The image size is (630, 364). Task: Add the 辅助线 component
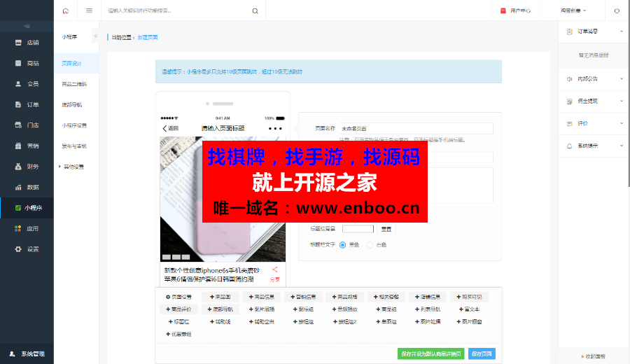220,322
